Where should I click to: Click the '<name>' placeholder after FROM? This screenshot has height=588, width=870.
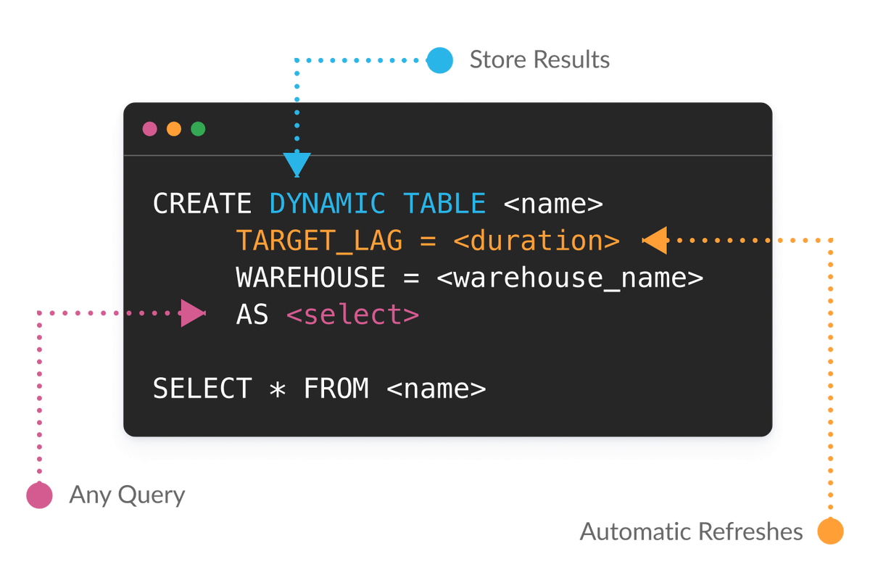pos(436,389)
